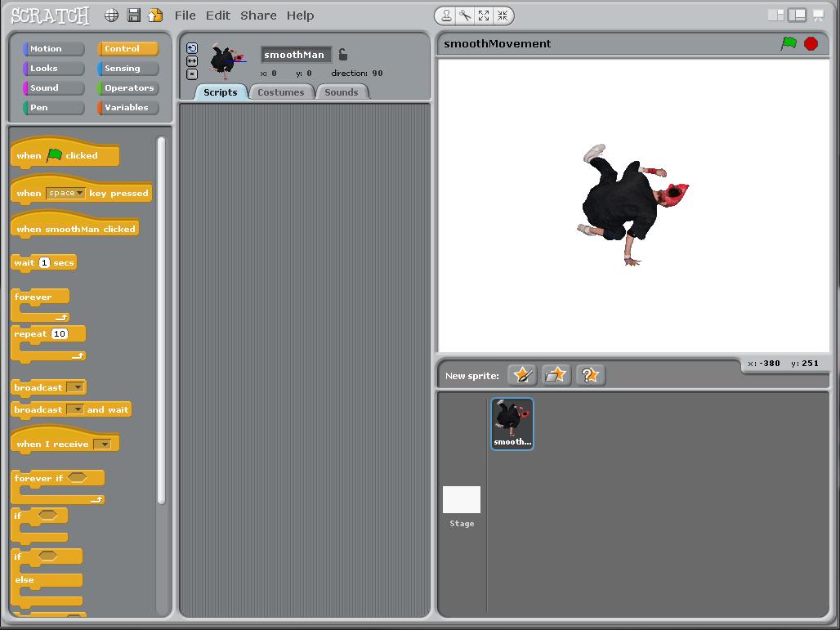Open the Share menu
This screenshot has width=840, height=630.
(258, 15)
